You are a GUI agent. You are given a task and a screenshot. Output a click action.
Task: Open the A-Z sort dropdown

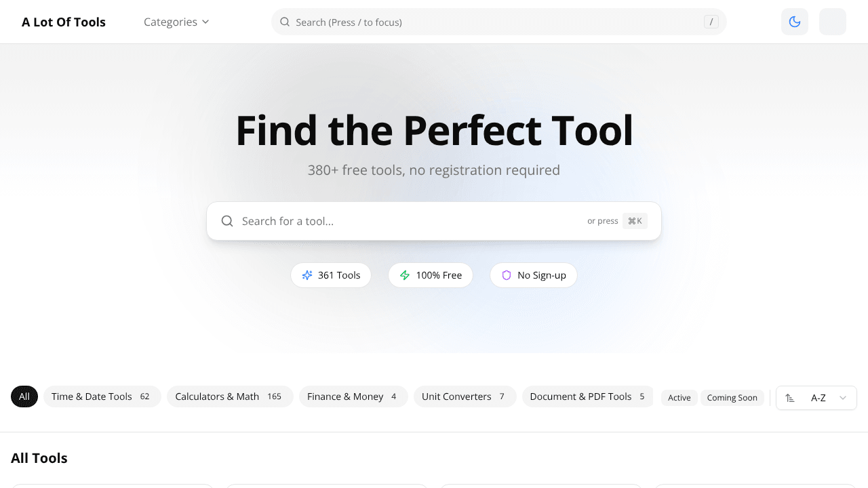[816, 398]
